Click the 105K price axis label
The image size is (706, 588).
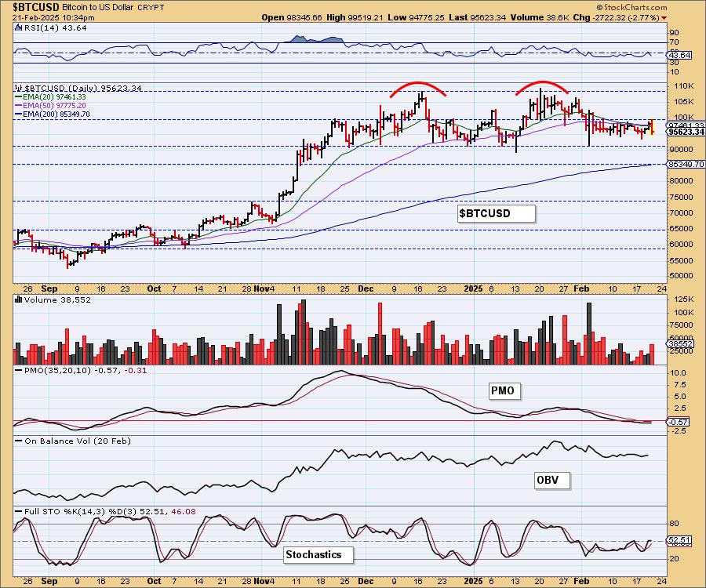(x=683, y=102)
